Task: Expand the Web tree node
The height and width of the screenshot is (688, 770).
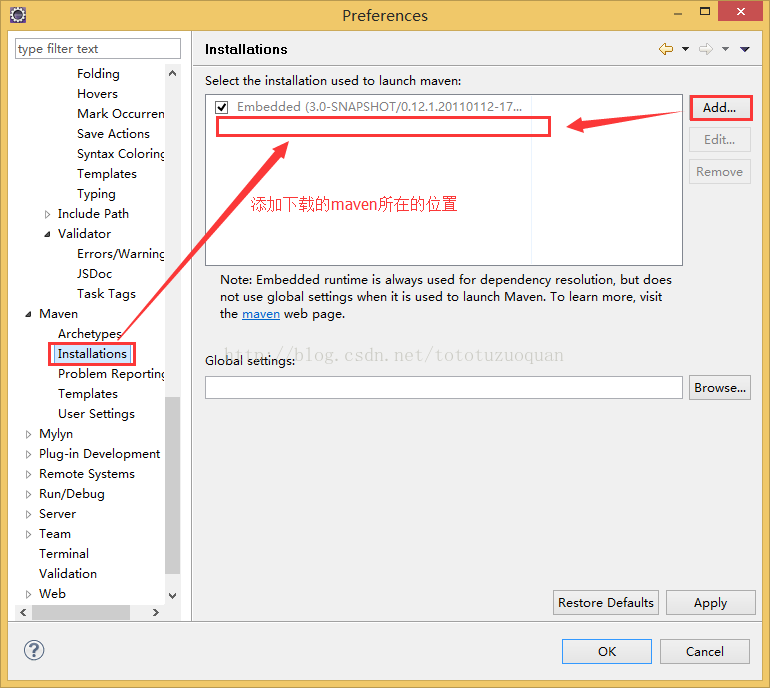Action: (28, 594)
